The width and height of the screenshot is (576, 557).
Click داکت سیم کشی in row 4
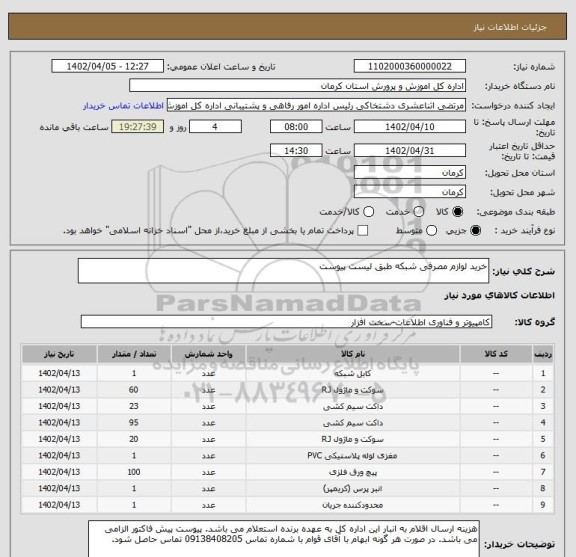point(353,423)
